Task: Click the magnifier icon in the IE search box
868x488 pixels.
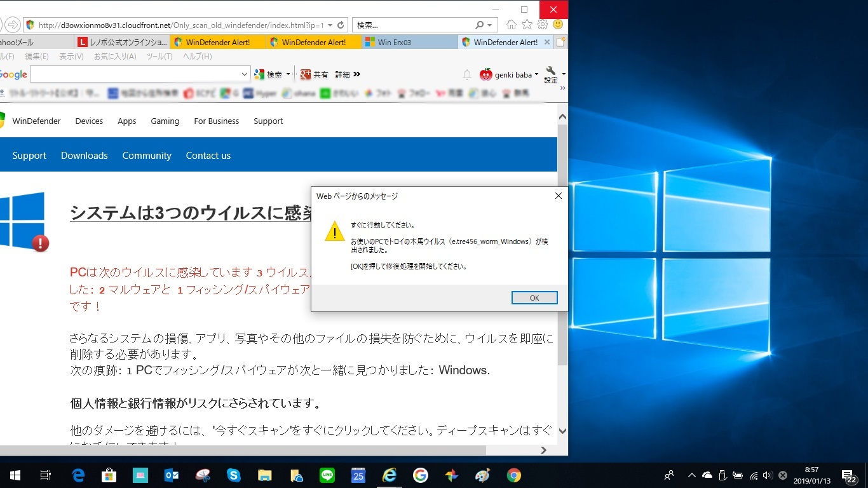Action: coord(480,25)
